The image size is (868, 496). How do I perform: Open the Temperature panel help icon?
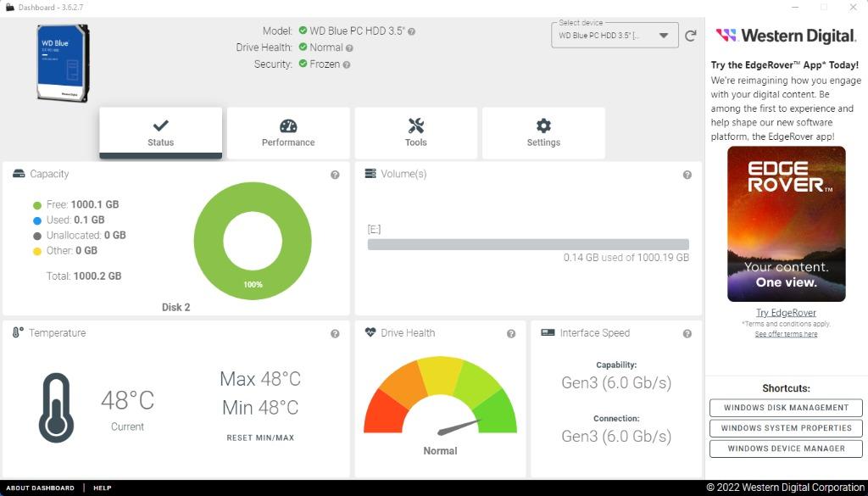[x=335, y=334]
